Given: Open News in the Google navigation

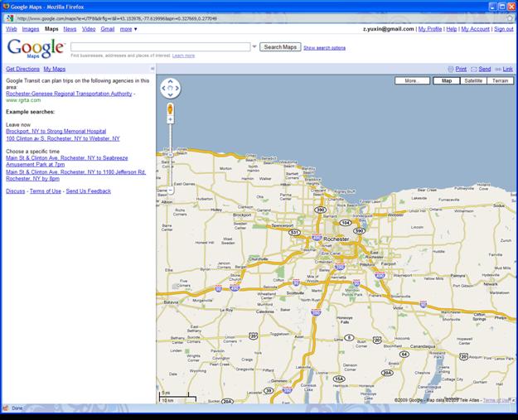Looking at the screenshot, I should click(70, 29).
